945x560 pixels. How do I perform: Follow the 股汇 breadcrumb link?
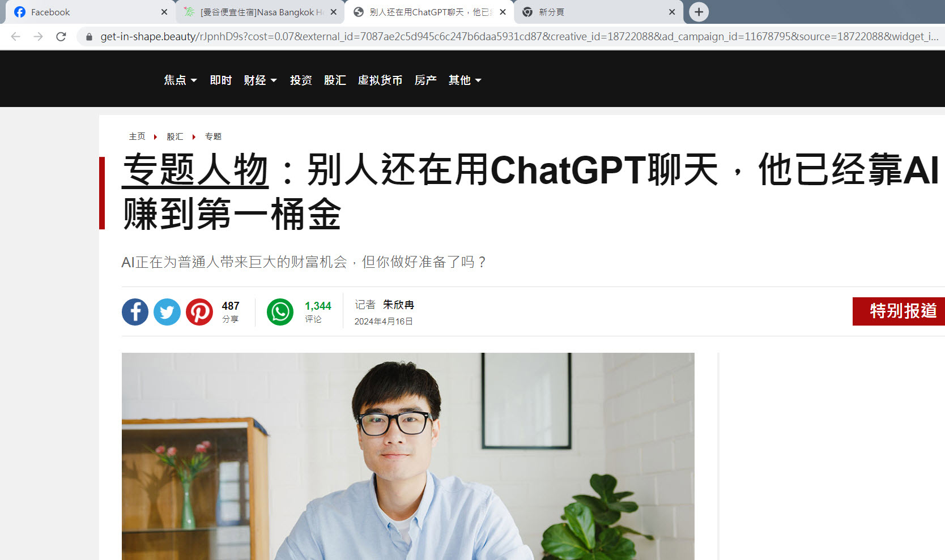(175, 136)
